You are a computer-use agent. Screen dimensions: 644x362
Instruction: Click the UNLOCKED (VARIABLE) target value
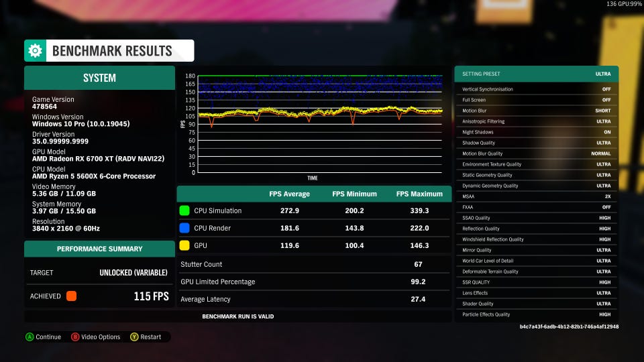click(133, 273)
